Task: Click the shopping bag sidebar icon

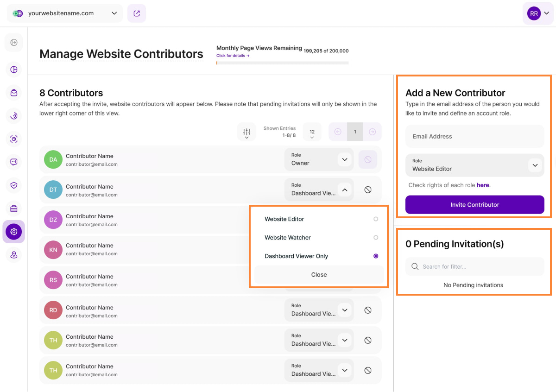Action: click(14, 93)
